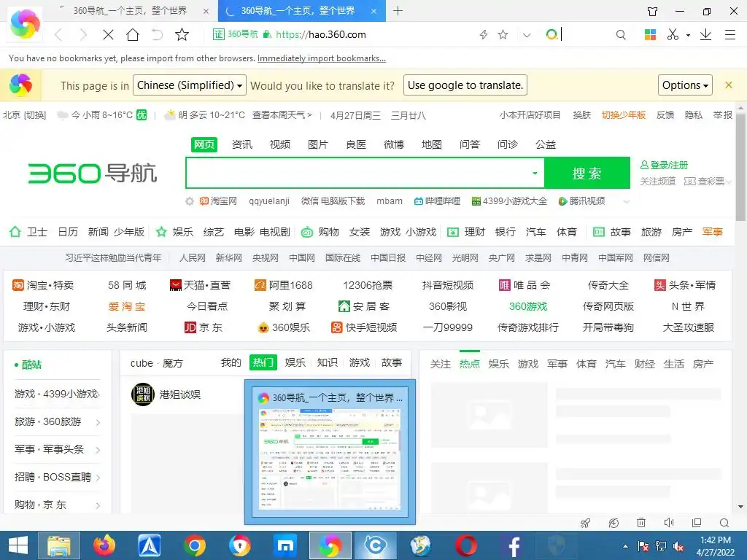The width and height of the screenshot is (747, 560).
Task: Open Google Chrome from taskbar
Action: 195,545
